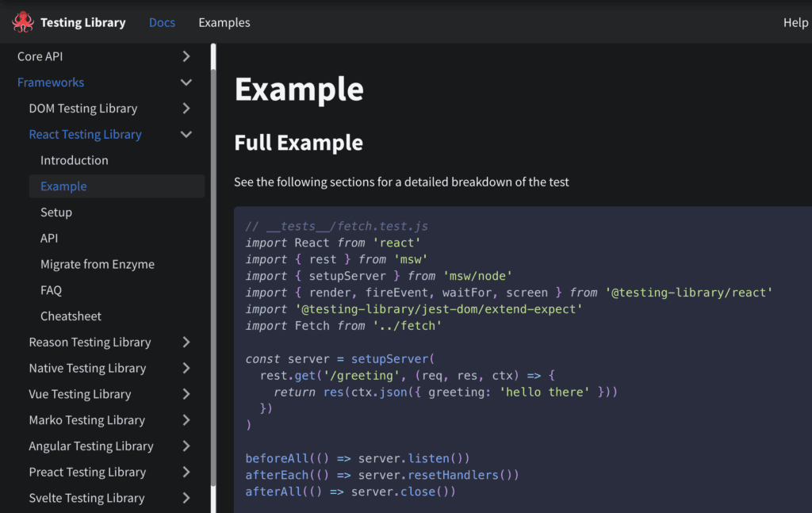This screenshot has width=812, height=513.
Task: Open Vue Testing Library sidebar entry
Action: pos(80,394)
